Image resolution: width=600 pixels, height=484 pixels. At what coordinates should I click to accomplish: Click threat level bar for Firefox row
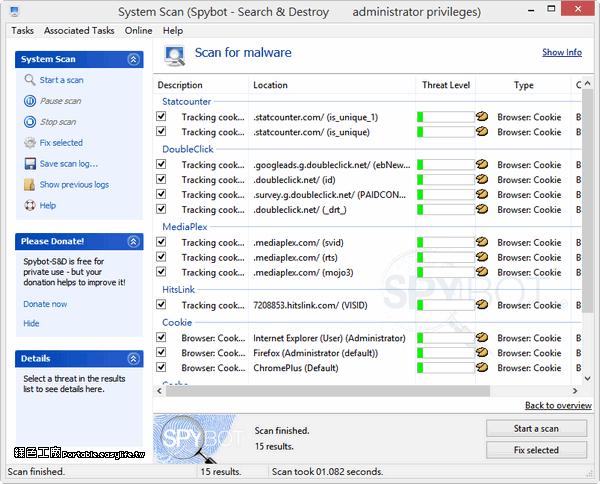tap(446, 352)
